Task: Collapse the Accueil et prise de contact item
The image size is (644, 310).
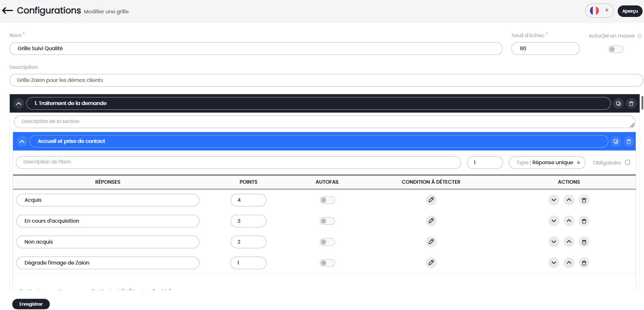Action: [22, 141]
